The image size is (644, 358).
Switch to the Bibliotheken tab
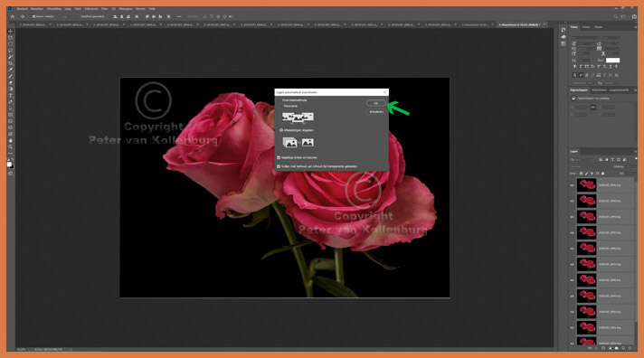click(x=600, y=89)
